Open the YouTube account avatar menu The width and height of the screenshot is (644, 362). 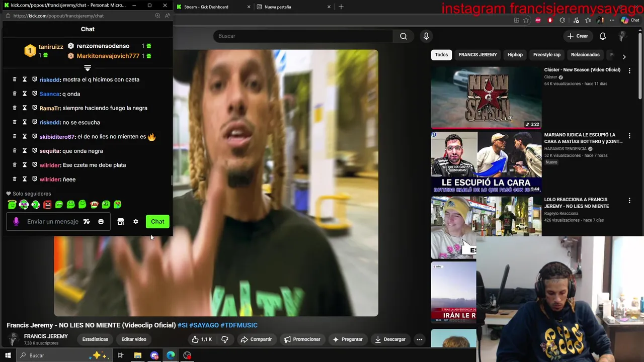(622, 36)
